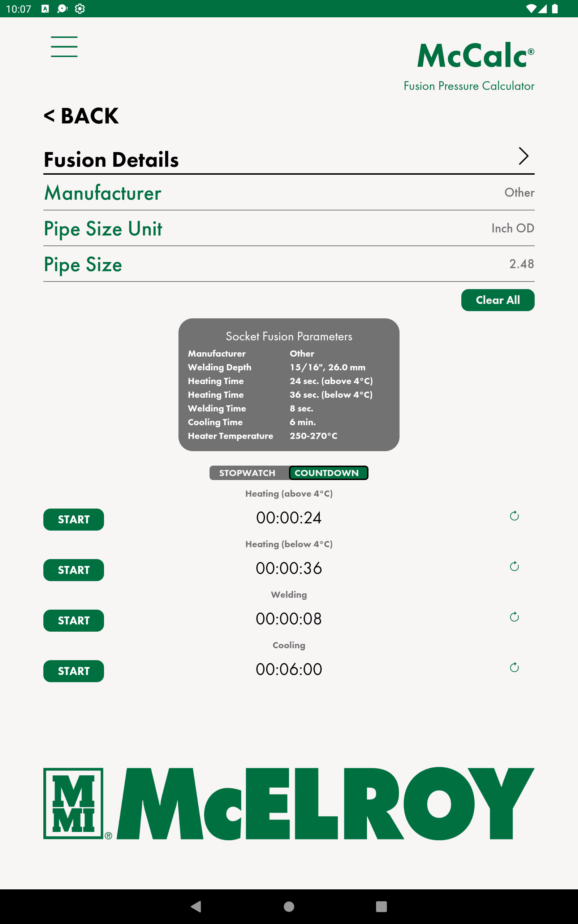This screenshot has height=924, width=578.
Task: Tap the battery status icon
Action: 555,9
